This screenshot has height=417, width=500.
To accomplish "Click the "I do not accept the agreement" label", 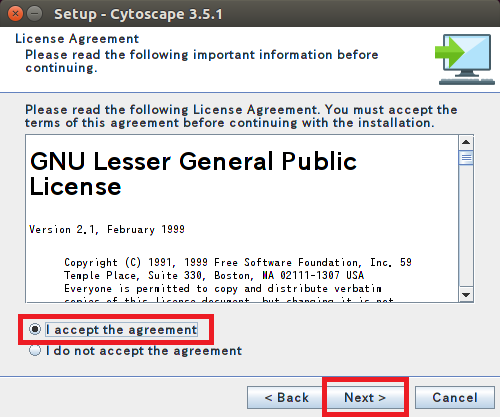I will click(x=144, y=351).
